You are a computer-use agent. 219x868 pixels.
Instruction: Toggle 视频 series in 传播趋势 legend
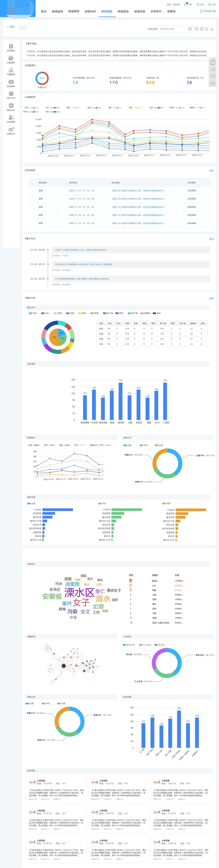pos(94,108)
